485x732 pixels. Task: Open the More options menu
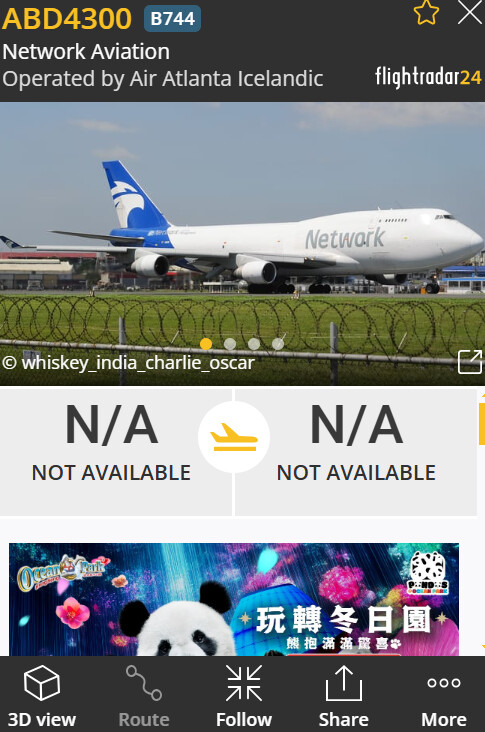pos(444,696)
